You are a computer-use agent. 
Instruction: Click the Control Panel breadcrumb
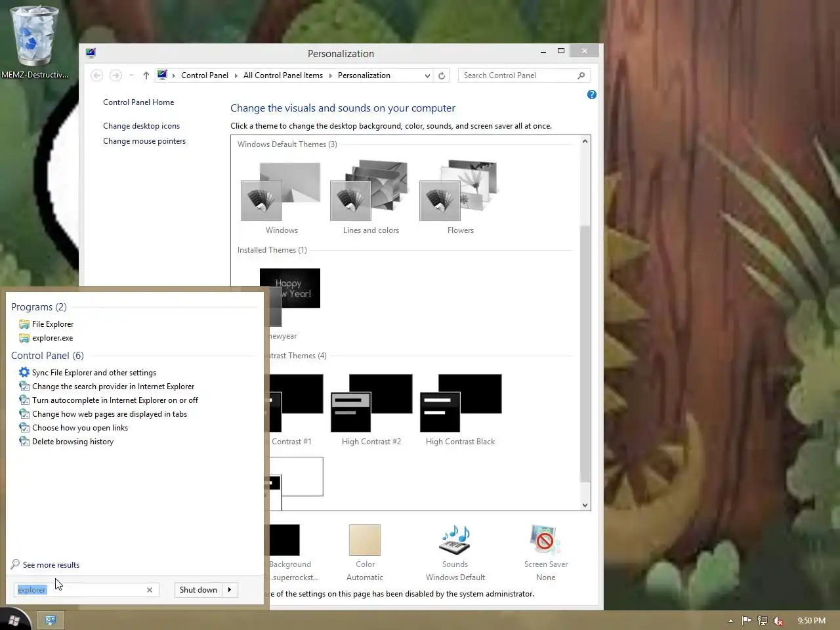coord(205,75)
